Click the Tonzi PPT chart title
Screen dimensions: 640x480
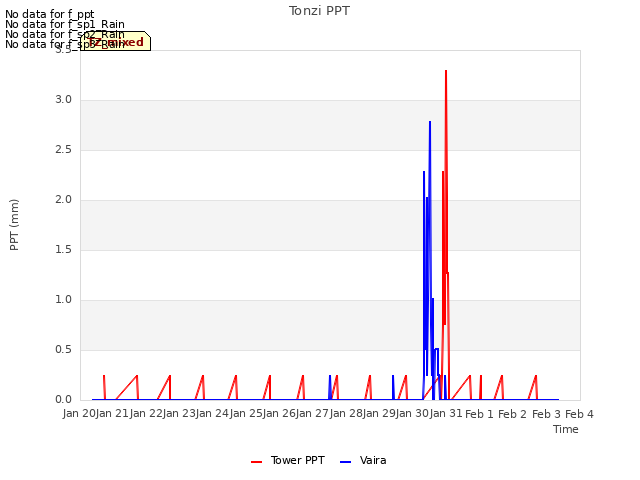[x=319, y=11]
